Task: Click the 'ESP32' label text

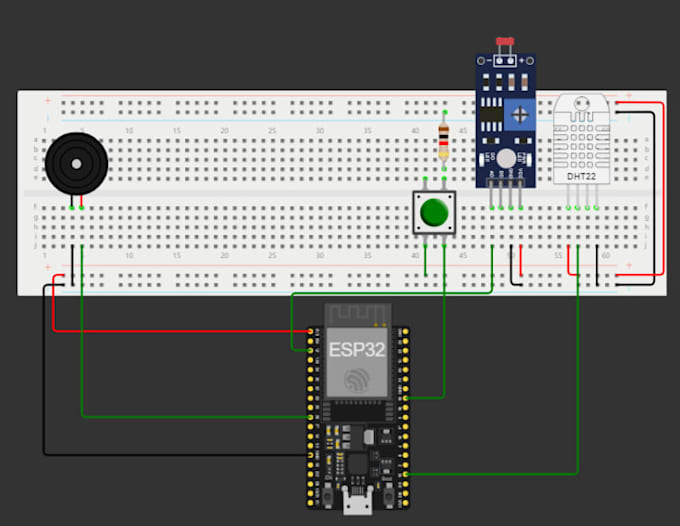Action: pyautogui.click(x=356, y=350)
